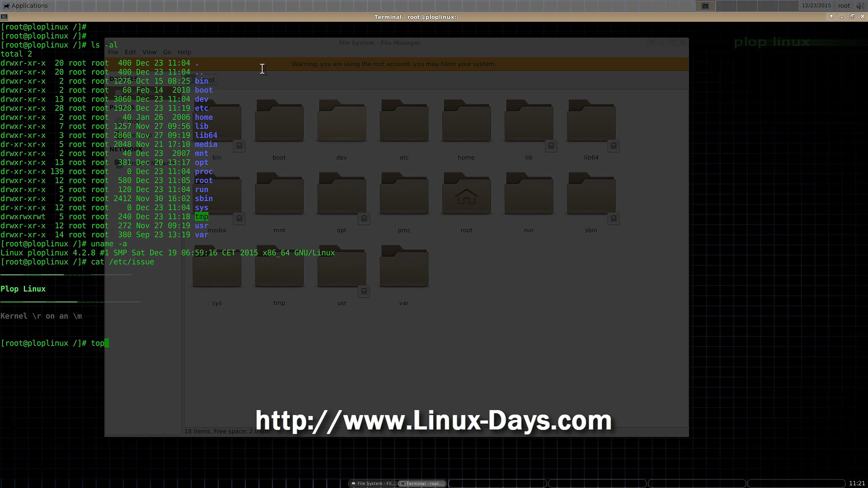
Task: Select the Terminal - root taskbar button
Action: click(422, 483)
